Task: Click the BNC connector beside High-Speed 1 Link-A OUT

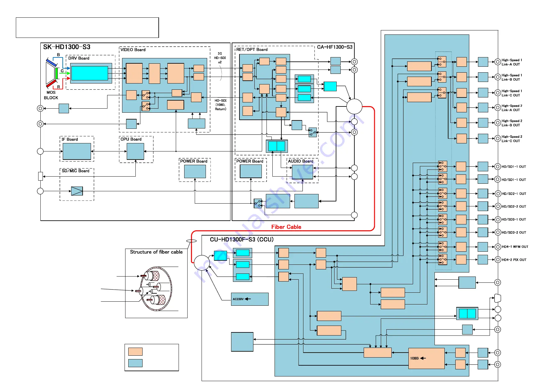Action: (x=498, y=62)
